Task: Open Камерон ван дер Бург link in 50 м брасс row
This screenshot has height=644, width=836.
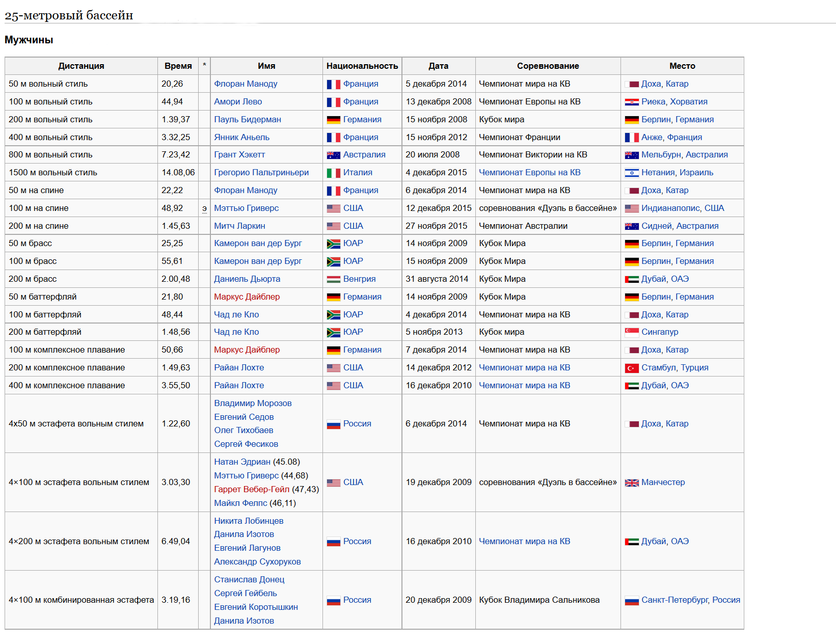Action: [x=258, y=244]
